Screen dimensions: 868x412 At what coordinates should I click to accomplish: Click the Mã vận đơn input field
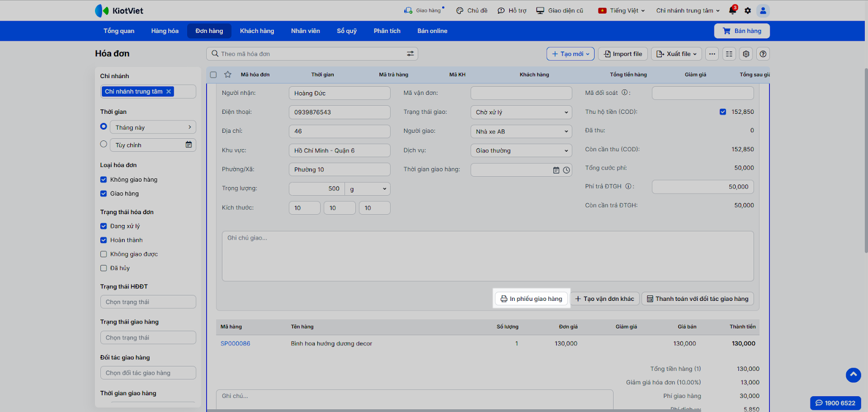tap(521, 93)
